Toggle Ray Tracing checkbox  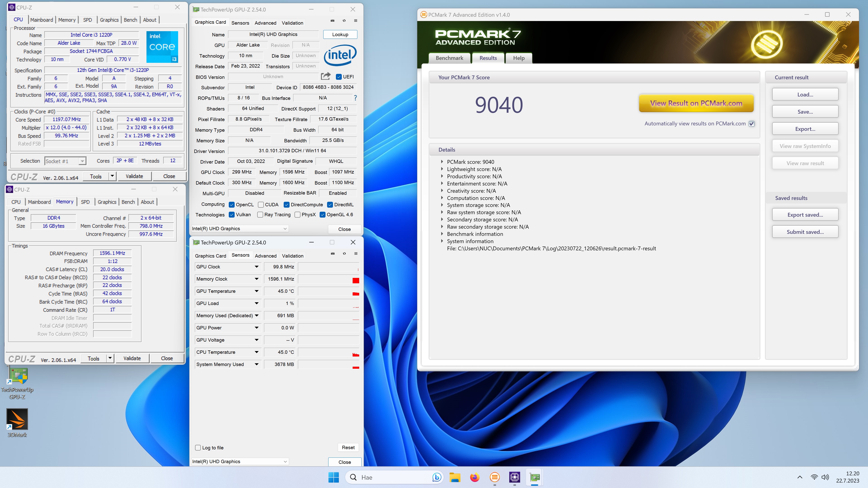point(260,215)
